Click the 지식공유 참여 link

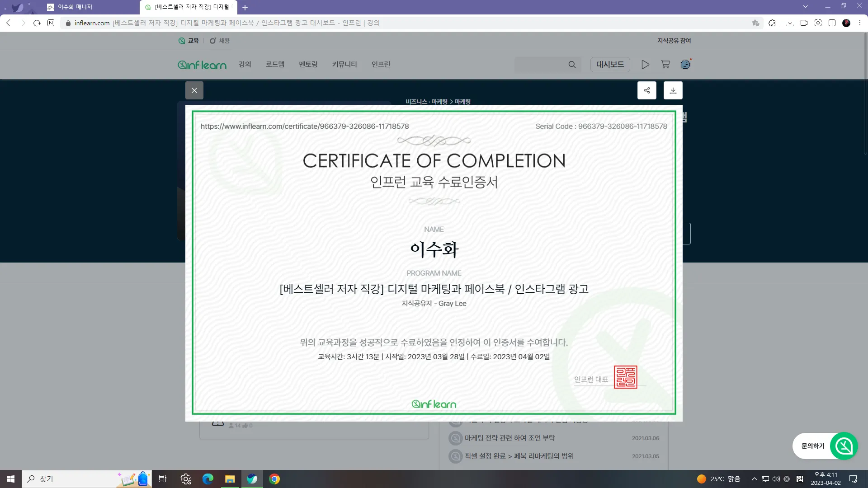tap(674, 41)
